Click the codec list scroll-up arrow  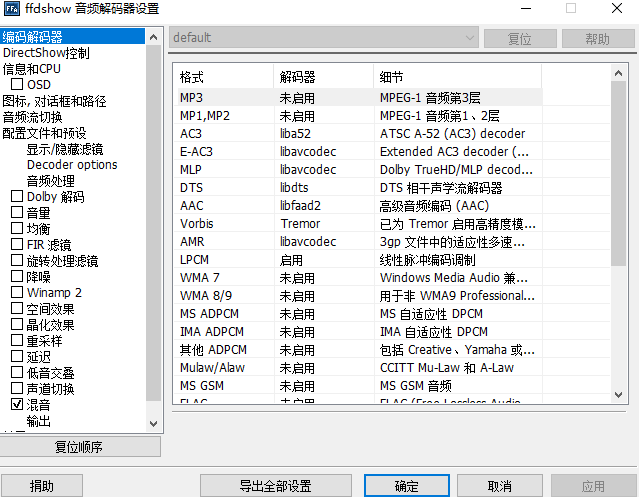618,73
